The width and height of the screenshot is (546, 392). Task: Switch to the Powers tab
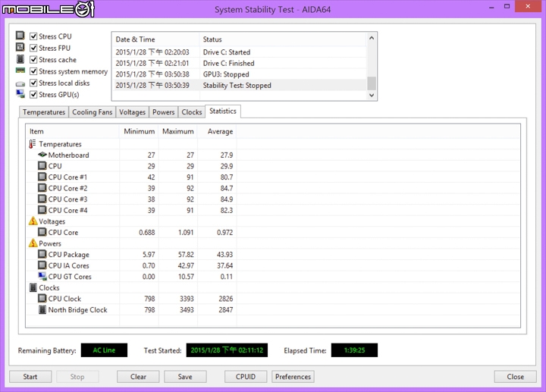tap(163, 112)
